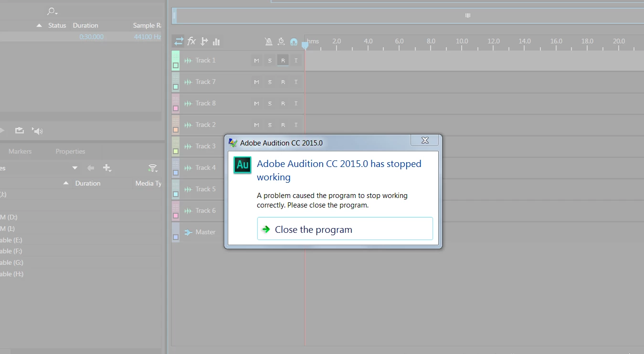Sort Media Browser by Media Type column
This screenshot has height=354, width=644.
coord(148,183)
